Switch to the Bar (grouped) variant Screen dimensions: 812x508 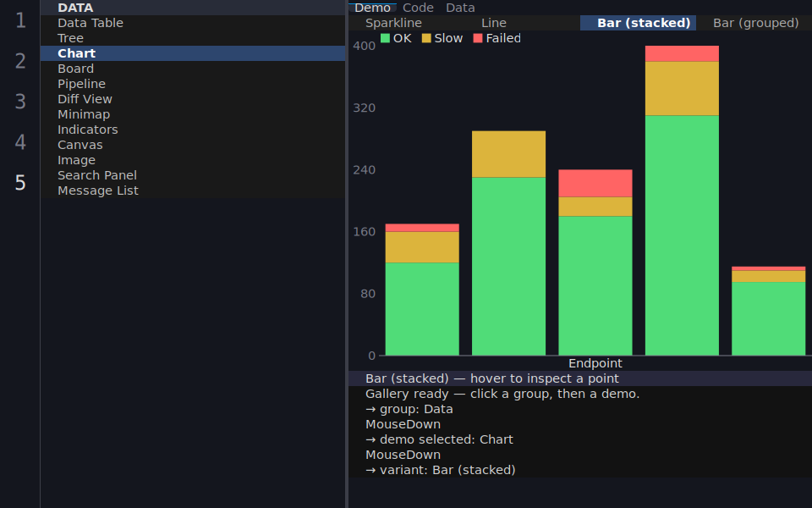point(755,23)
